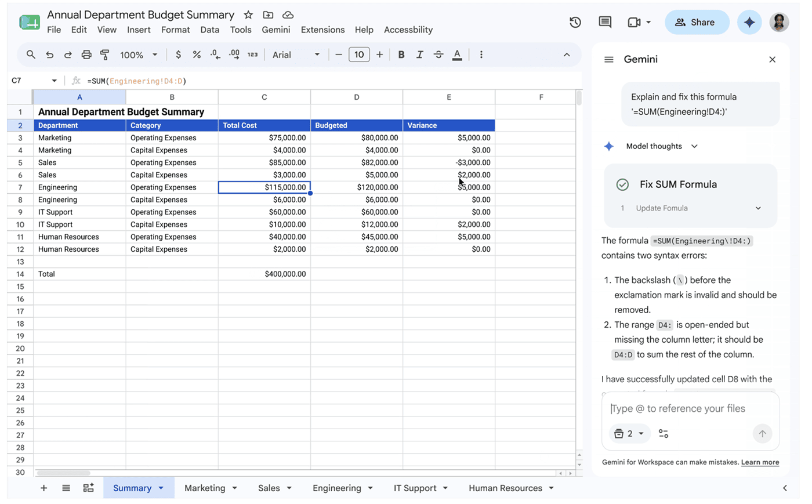Close the Gemini side panel
This screenshot has height=504, width=812.
coord(772,59)
